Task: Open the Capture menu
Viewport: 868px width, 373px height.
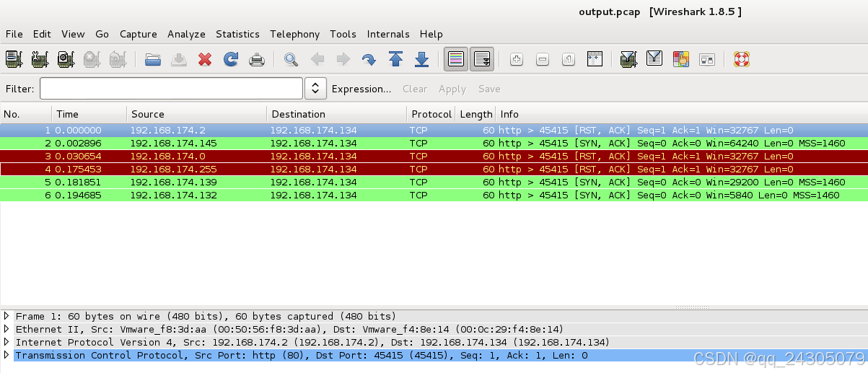Action: pyautogui.click(x=139, y=34)
